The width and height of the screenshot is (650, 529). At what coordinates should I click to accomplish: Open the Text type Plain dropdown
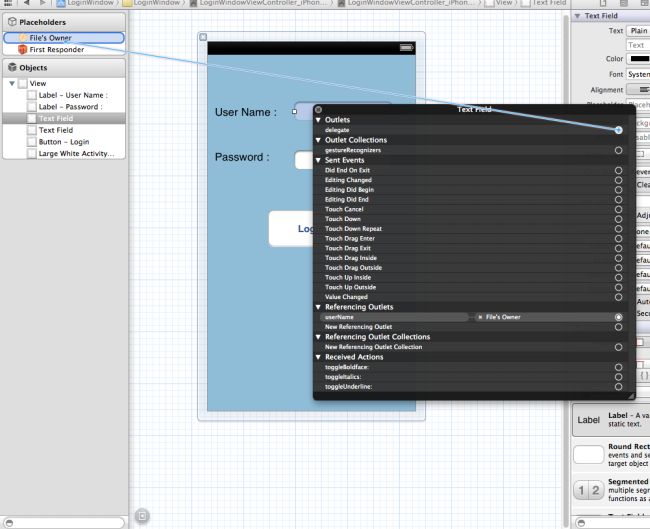(x=638, y=31)
